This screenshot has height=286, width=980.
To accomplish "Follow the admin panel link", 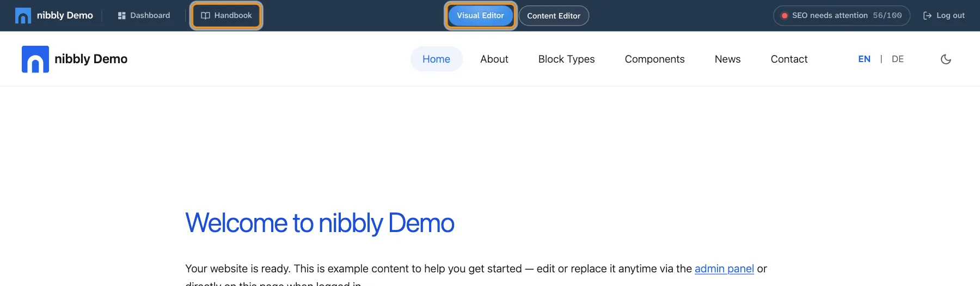I will (x=724, y=269).
